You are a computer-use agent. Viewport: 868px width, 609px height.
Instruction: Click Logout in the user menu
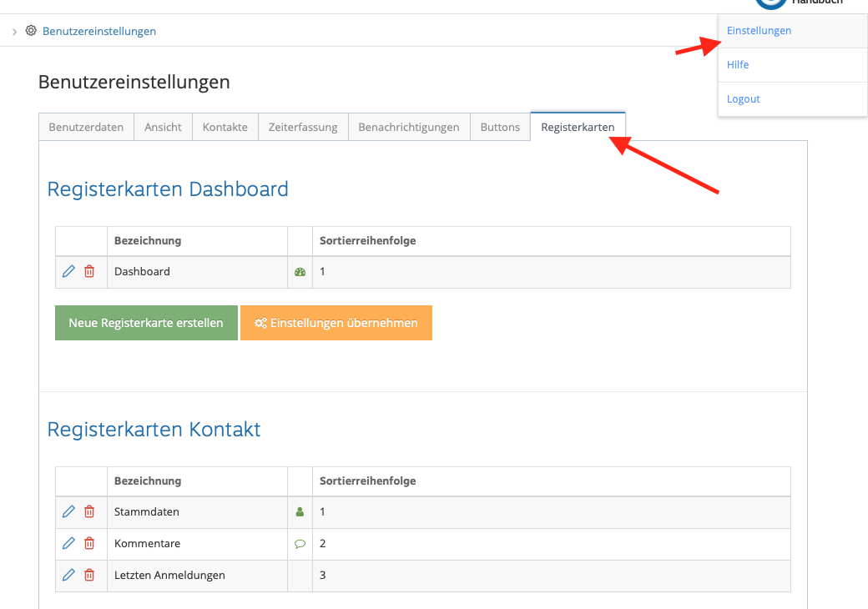point(743,98)
